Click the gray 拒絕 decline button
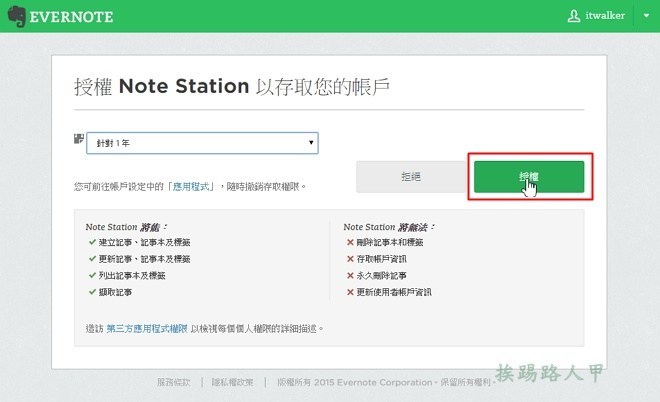The image size is (660, 402). pyautogui.click(x=411, y=177)
